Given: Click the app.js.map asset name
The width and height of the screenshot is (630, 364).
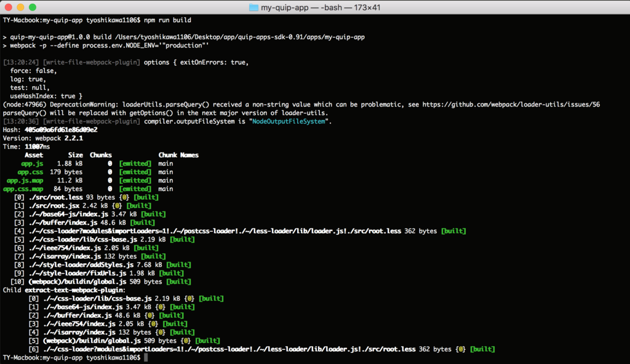Looking at the screenshot, I should [25, 180].
